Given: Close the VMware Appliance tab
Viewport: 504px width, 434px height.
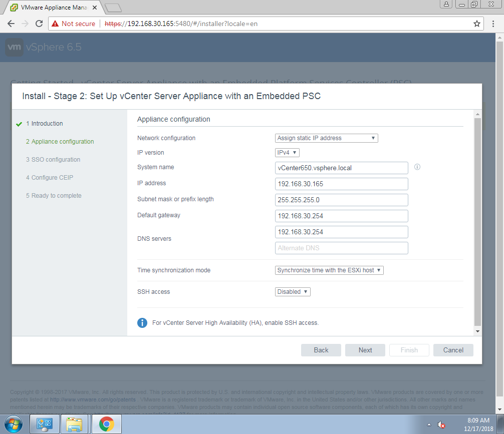Looking at the screenshot, I should tap(95, 8).
